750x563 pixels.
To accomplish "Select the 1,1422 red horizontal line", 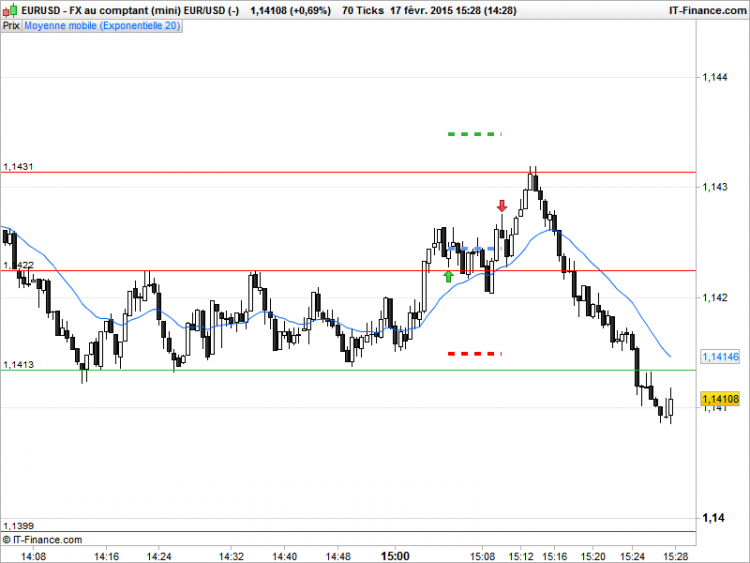I will pos(348,271).
